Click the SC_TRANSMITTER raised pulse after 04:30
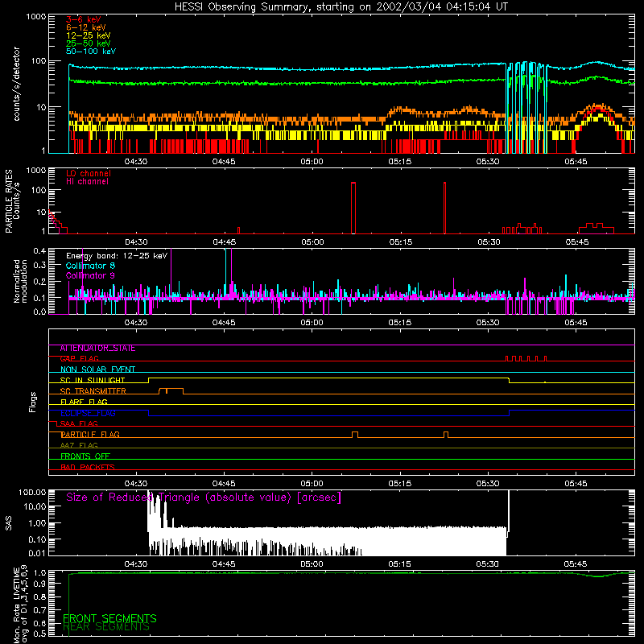This screenshot has width=644, height=644. pyautogui.click(x=171, y=390)
